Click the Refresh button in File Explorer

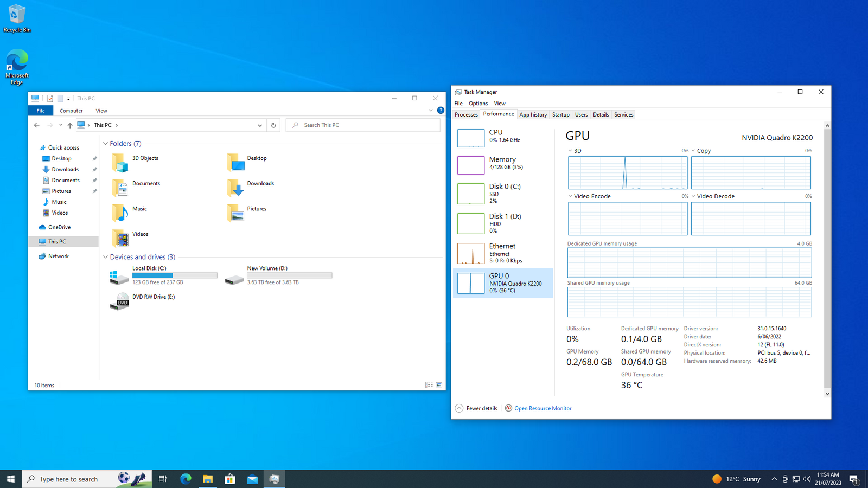tap(273, 125)
